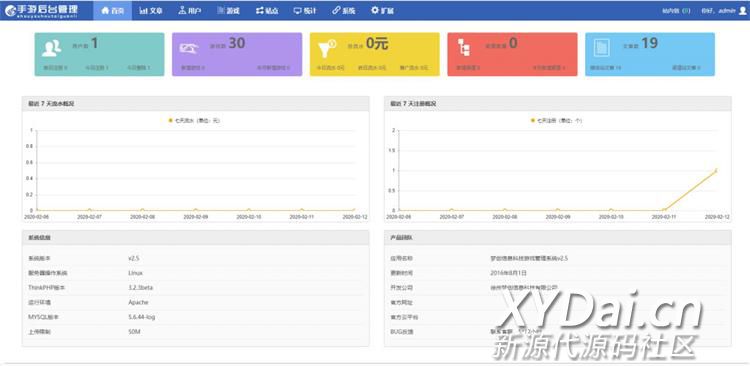750x366 pixels.
Task: Open the 统计 statistics menu
Action: (305, 11)
